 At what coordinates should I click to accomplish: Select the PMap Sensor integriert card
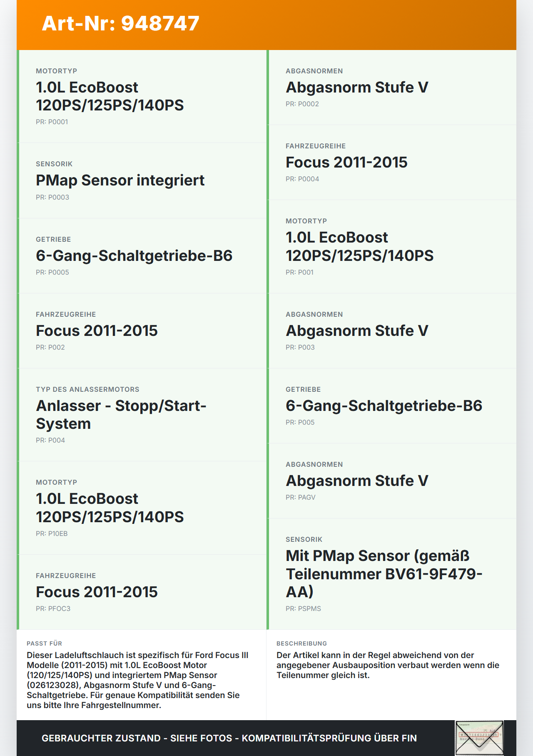[x=142, y=180]
